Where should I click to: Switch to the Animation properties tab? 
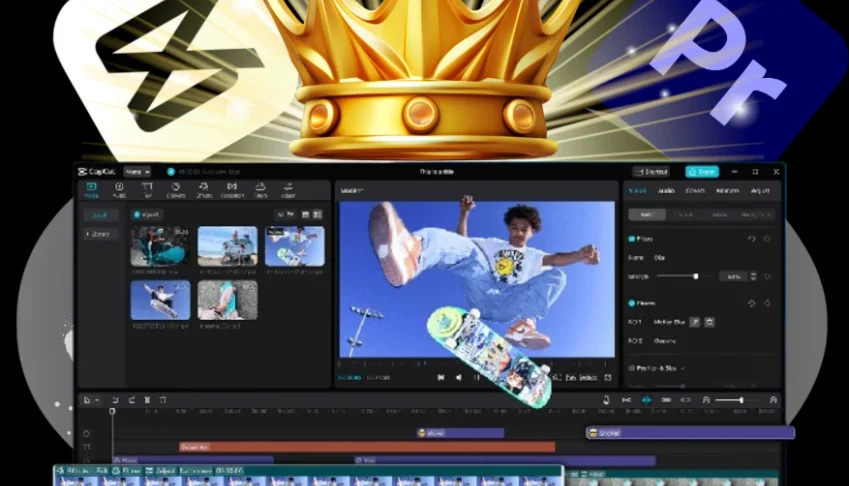point(728,191)
